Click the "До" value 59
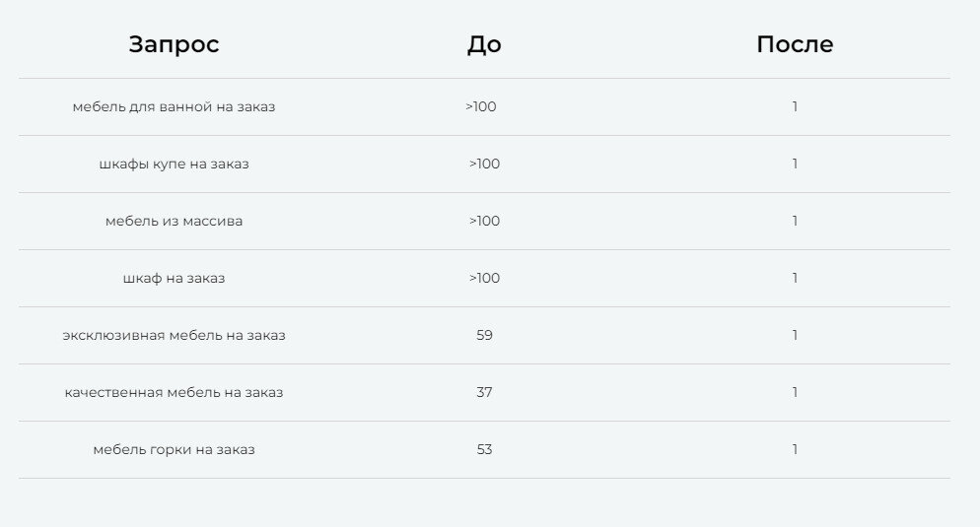 click(x=484, y=335)
